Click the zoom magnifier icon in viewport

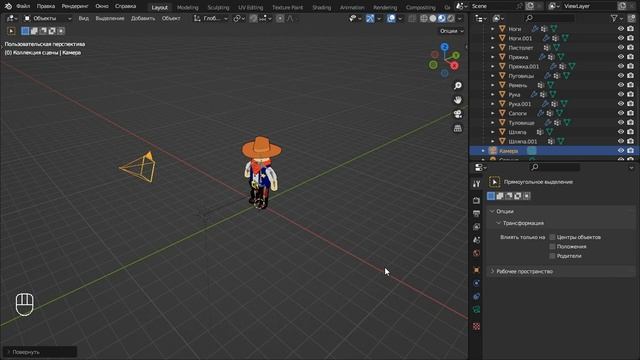(x=458, y=86)
